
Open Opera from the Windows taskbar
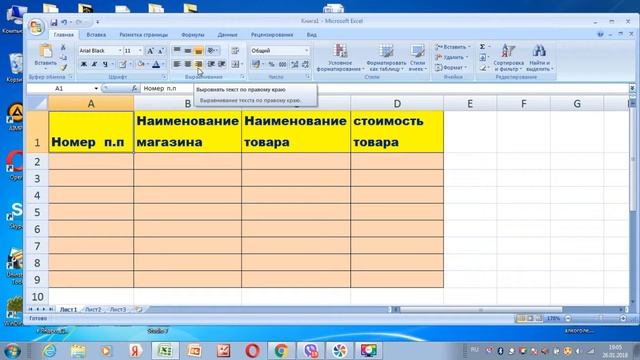[252, 351]
